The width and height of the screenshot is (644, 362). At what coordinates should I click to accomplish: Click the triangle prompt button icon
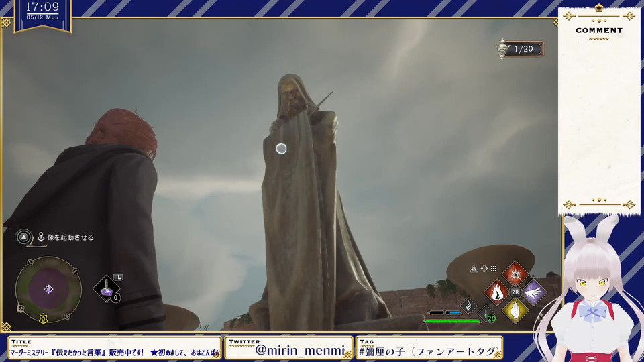point(24,237)
